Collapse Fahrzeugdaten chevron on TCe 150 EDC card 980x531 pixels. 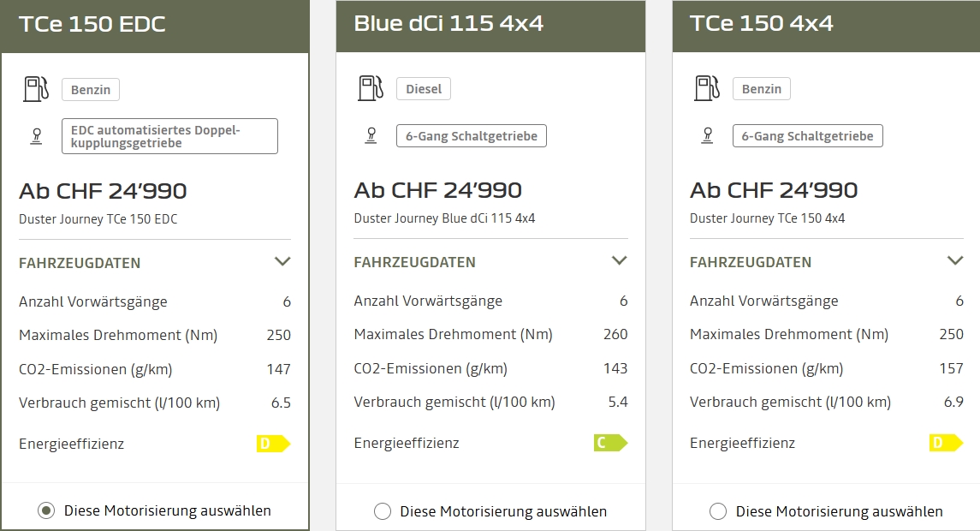282,262
